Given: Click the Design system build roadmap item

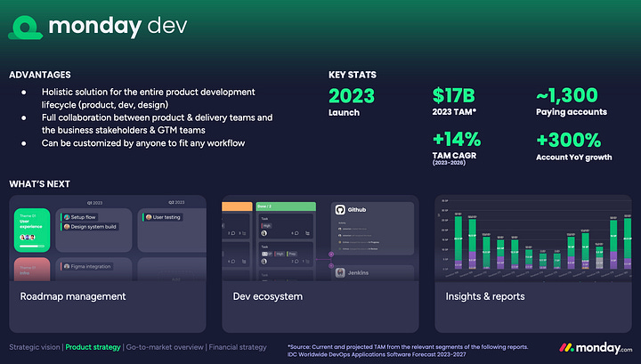Looking at the screenshot, I should [x=90, y=226].
